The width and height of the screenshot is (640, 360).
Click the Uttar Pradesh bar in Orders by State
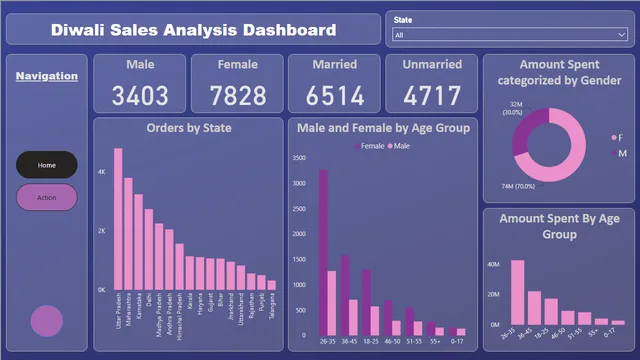pyautogui.click(x=118, y=219)
